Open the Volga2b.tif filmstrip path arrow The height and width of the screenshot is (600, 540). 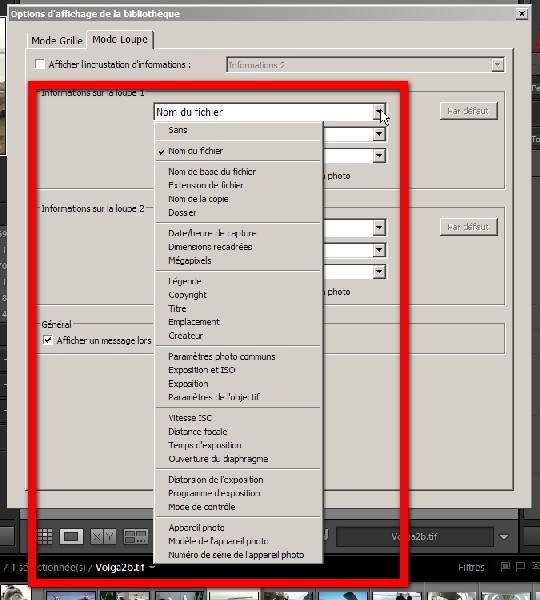[x=152, y=567]
